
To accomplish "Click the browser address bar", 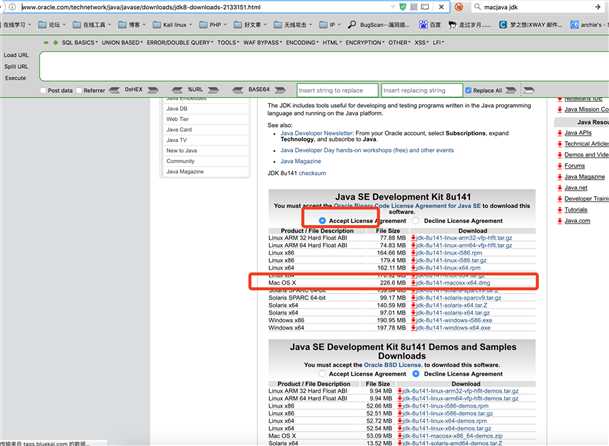I will [205, 7].
